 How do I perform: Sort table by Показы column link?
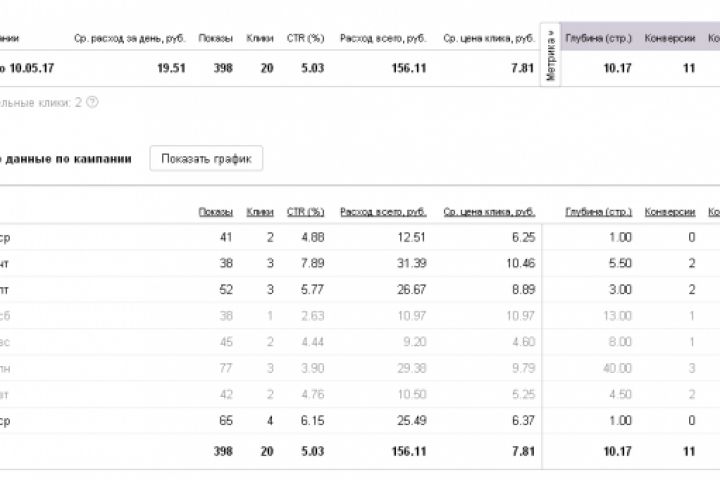click(x=215, y=212)
